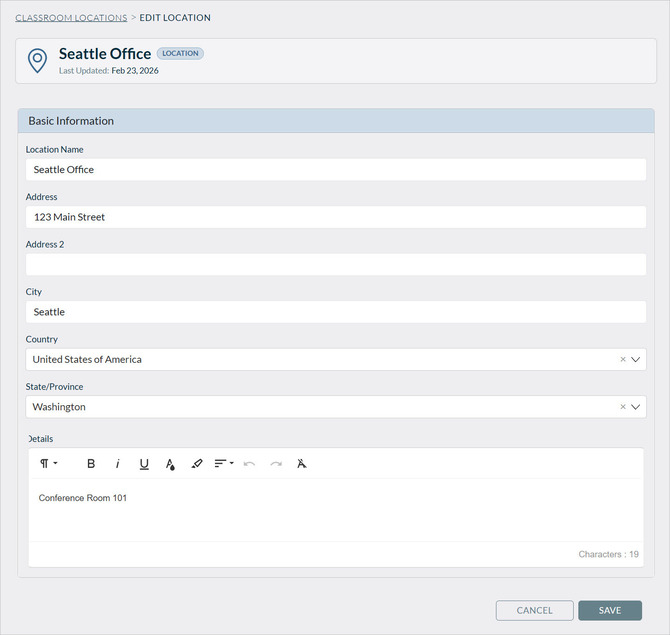Click the empty Address 2 field
Image resolution: width=670 pixels, height=635 pixels.
[x=335, y=265]
